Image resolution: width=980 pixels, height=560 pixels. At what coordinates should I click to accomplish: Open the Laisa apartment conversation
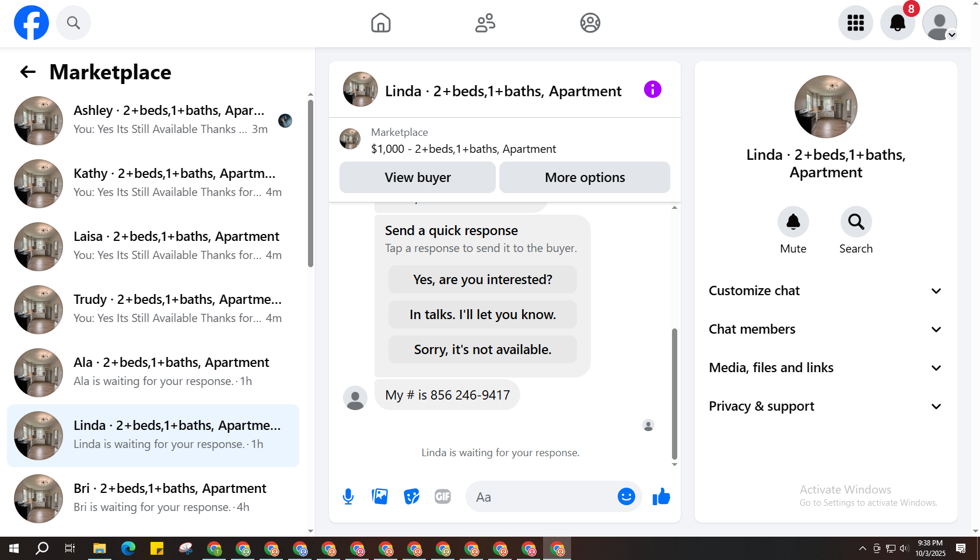(153, 246)
